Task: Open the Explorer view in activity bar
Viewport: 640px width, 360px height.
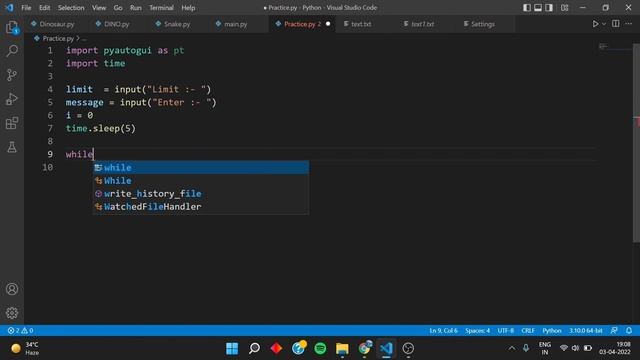Action: (12, 27)
